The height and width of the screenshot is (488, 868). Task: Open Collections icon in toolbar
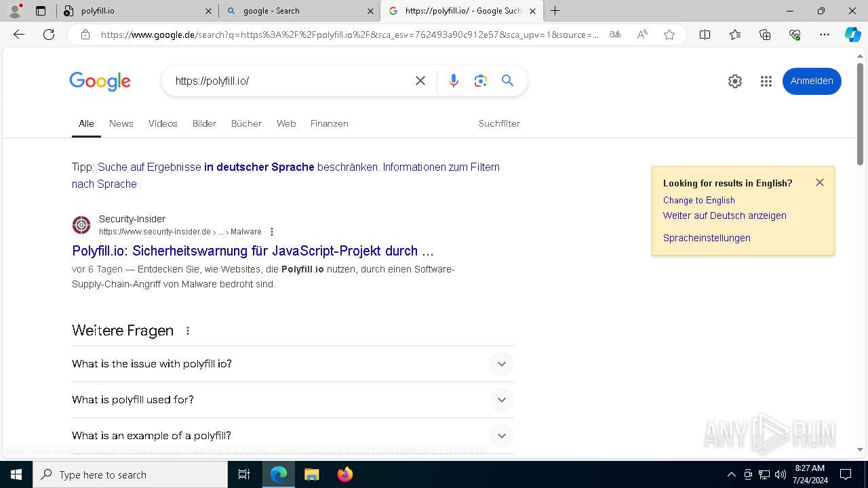pyautogui.click(x=765, y=35)
